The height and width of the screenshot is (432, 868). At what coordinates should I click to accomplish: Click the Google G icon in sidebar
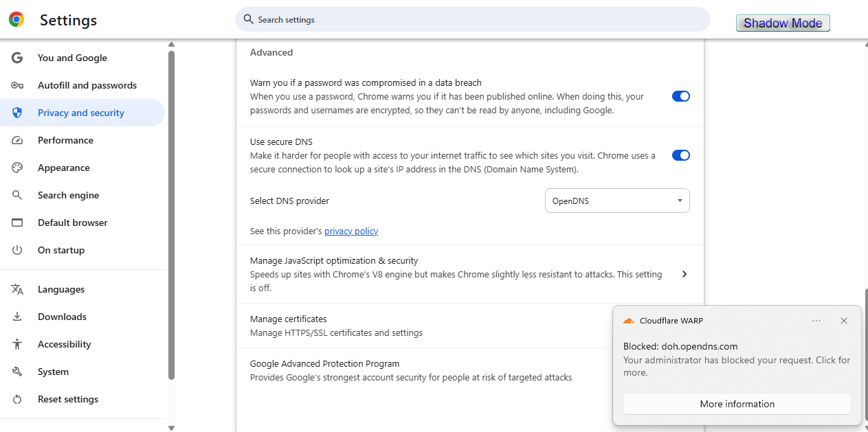(17, 58)
